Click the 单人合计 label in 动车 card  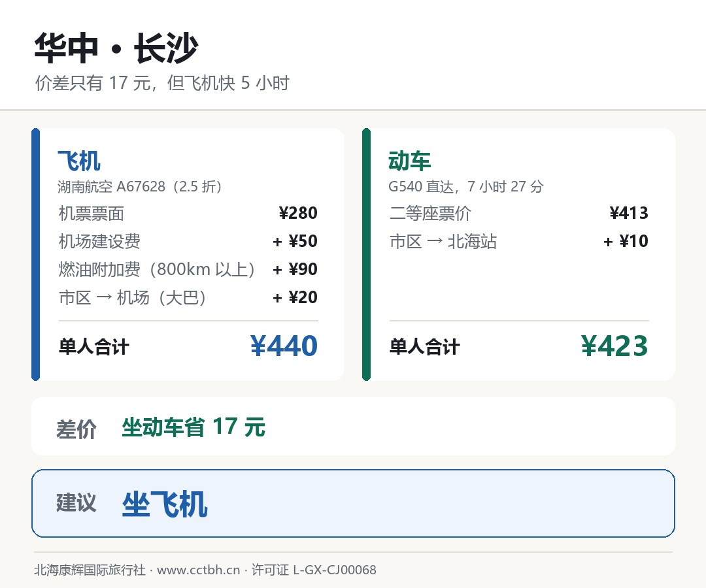[425, 347]
